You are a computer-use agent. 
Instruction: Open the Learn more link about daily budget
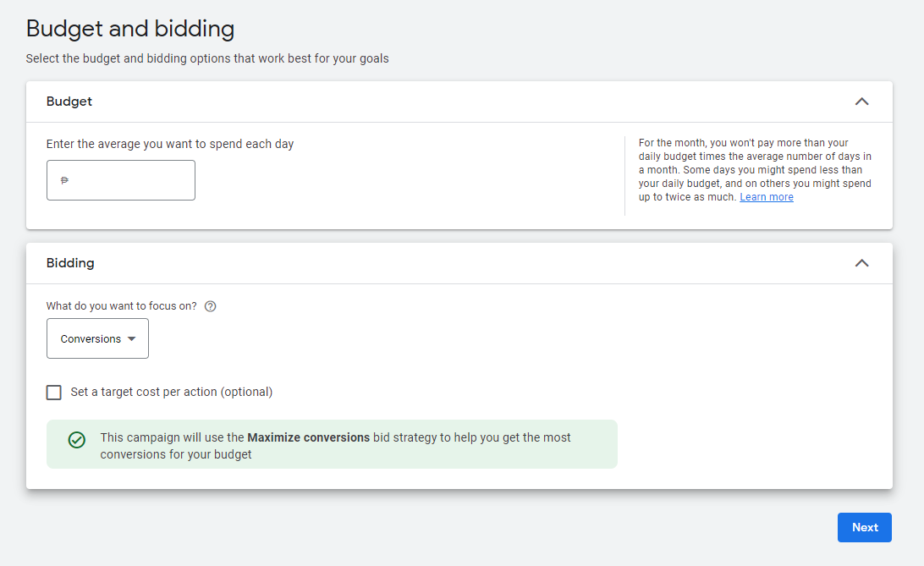pos(766,197)
